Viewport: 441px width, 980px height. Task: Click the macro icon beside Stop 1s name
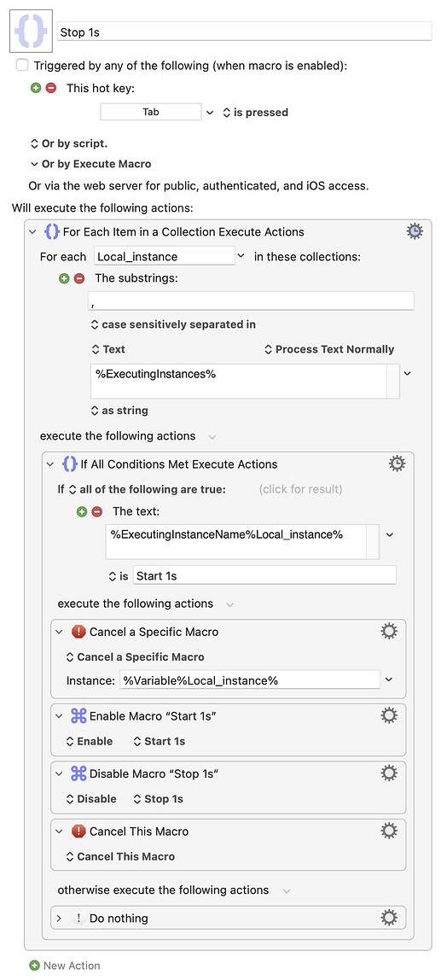[x=31, y=32]
